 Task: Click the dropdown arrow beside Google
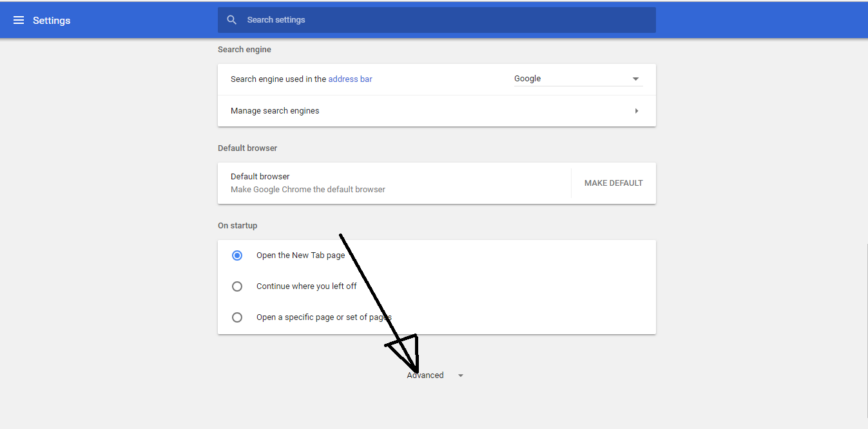pos(635,79)
